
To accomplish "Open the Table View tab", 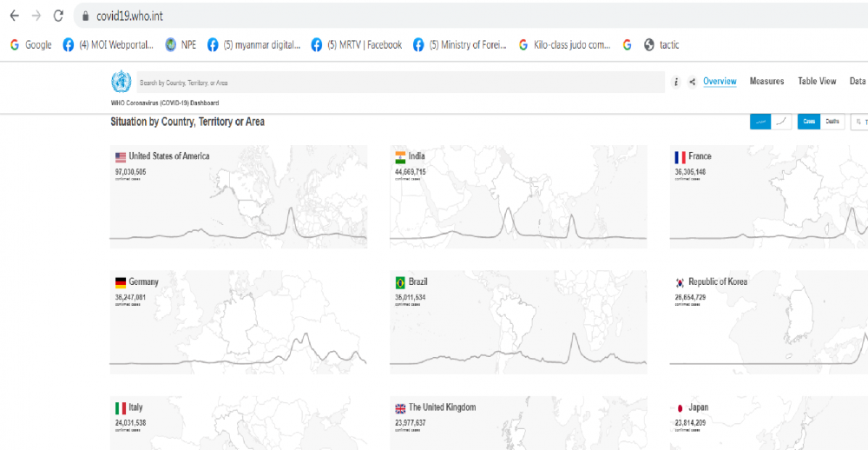I will pyautogui.click(x=817, y=82).
